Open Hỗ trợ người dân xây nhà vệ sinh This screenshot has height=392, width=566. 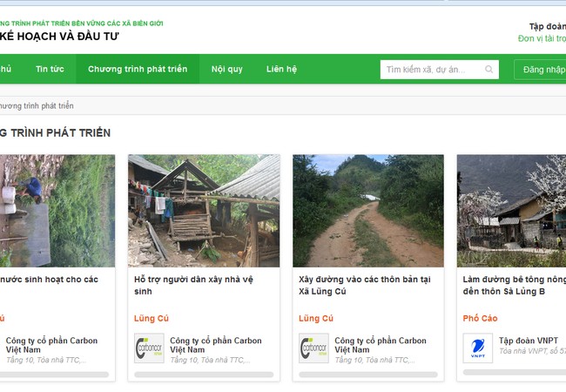coord(193,285)
